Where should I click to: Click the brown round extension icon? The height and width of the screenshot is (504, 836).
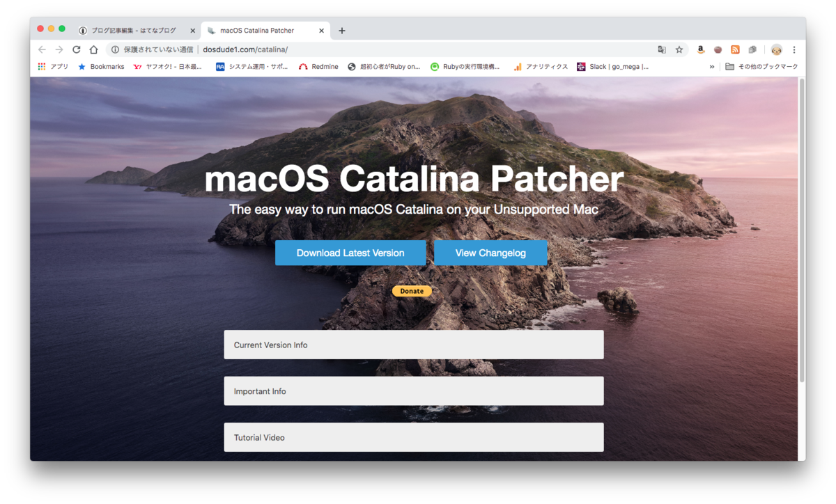pos(718,49)
